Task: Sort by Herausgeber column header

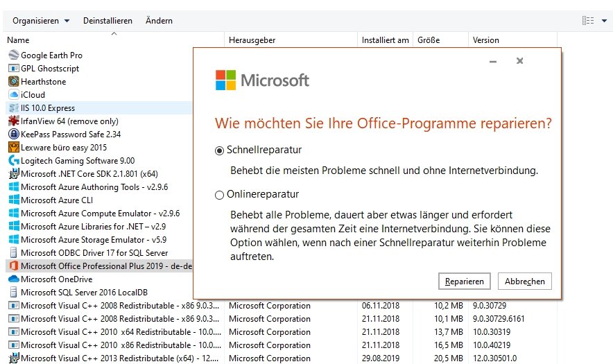Action: tap(291, 40)
